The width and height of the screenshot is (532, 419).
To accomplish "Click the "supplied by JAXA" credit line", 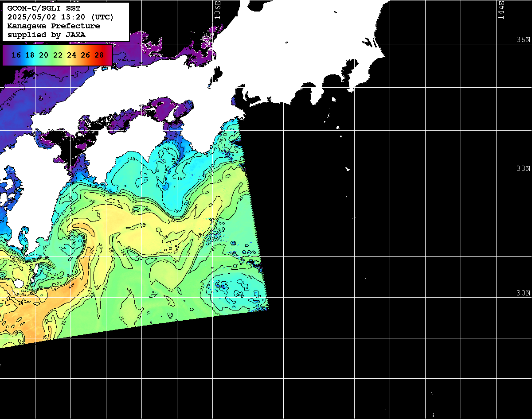I will [47, 35].
